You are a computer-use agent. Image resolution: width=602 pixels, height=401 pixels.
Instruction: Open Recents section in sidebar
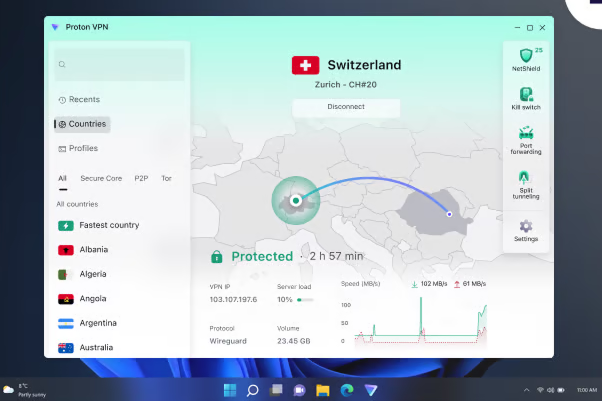[x=79, y=99]
